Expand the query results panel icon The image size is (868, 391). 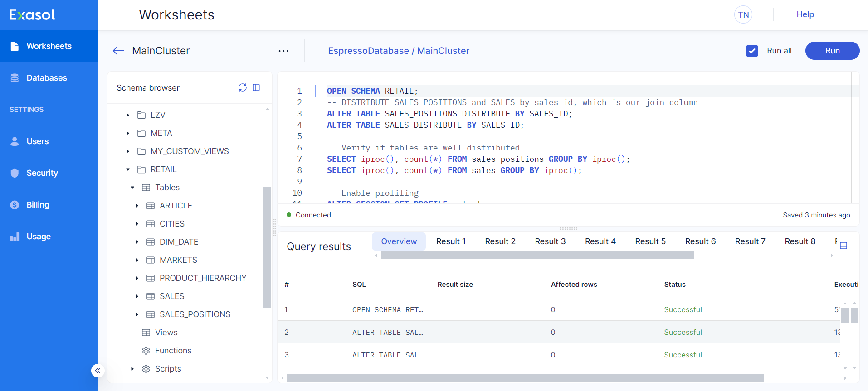point(844,246)
